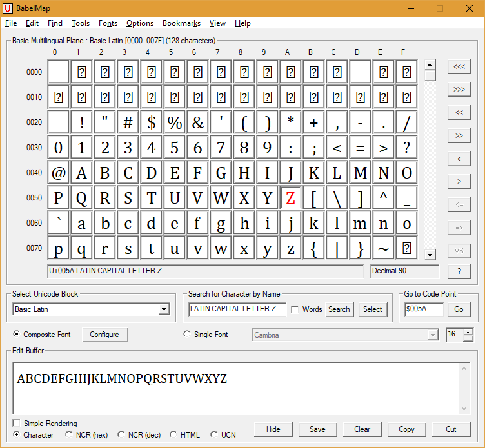Click the Search for Character by Name field
Viewport: 485px width, 448px height.
coord(237,309)
